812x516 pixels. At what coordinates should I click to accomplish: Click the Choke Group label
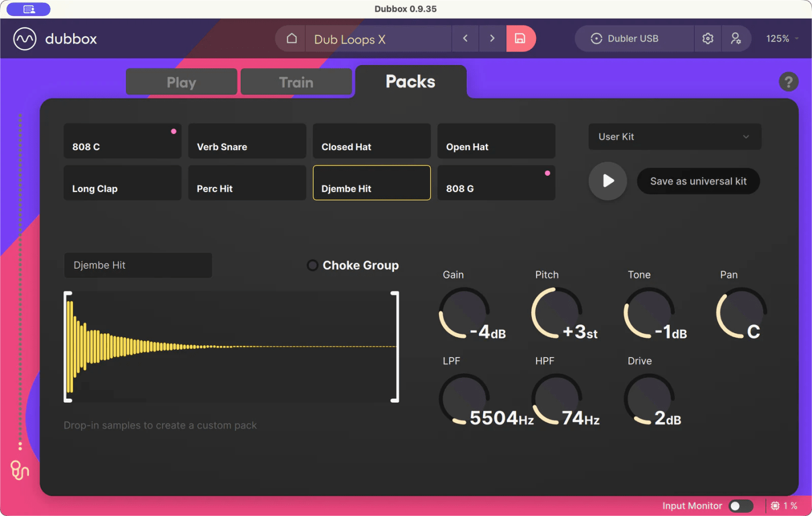coord(361,265)
